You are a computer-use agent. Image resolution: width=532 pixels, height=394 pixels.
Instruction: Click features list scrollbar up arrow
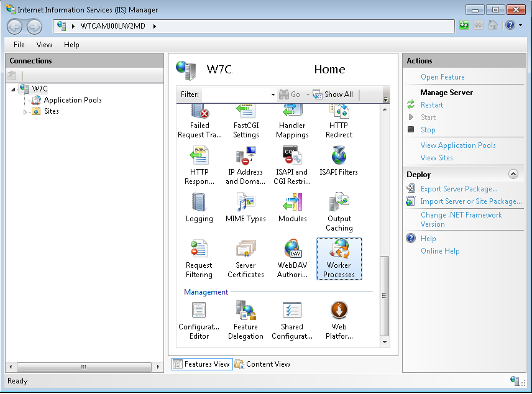385,109
